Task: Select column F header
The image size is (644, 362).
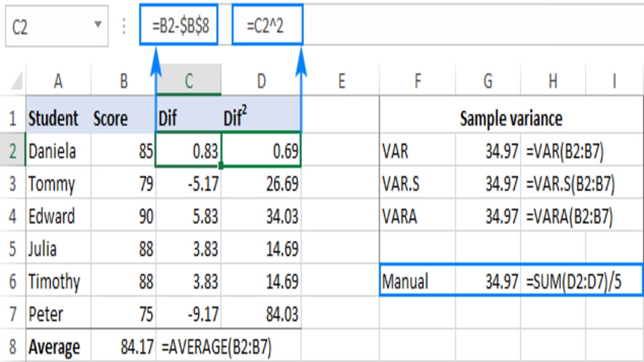Action: pyautogui.click(x=417, y=81)
